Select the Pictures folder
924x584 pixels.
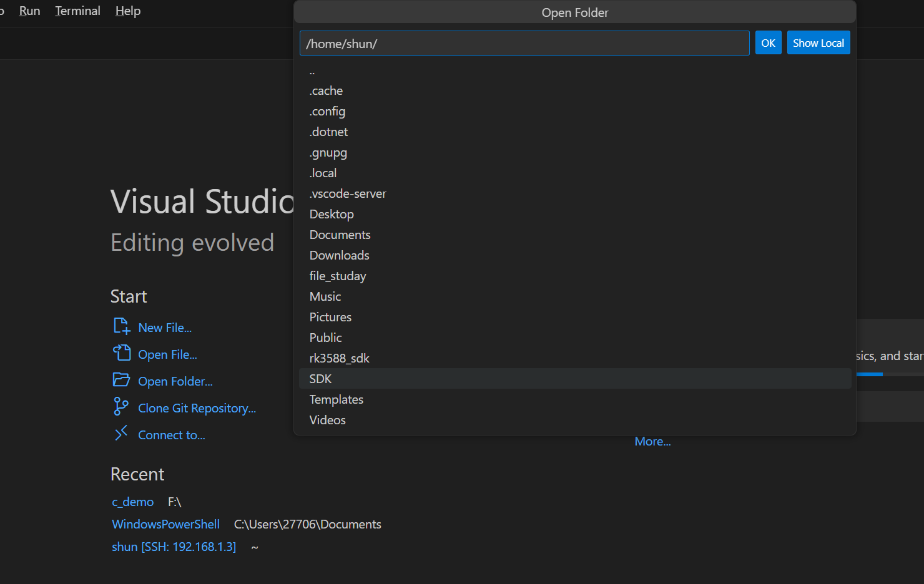pyautogui.click(x=575, y=317)
